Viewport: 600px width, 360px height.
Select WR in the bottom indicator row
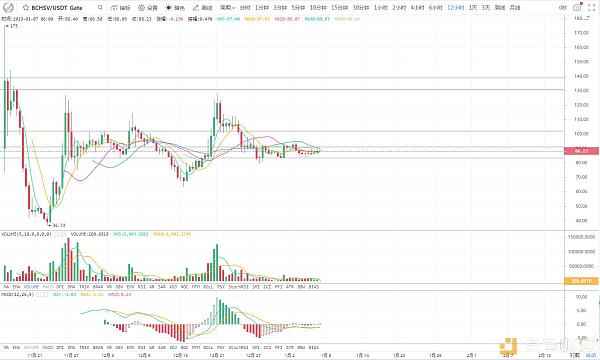[152, 348]
